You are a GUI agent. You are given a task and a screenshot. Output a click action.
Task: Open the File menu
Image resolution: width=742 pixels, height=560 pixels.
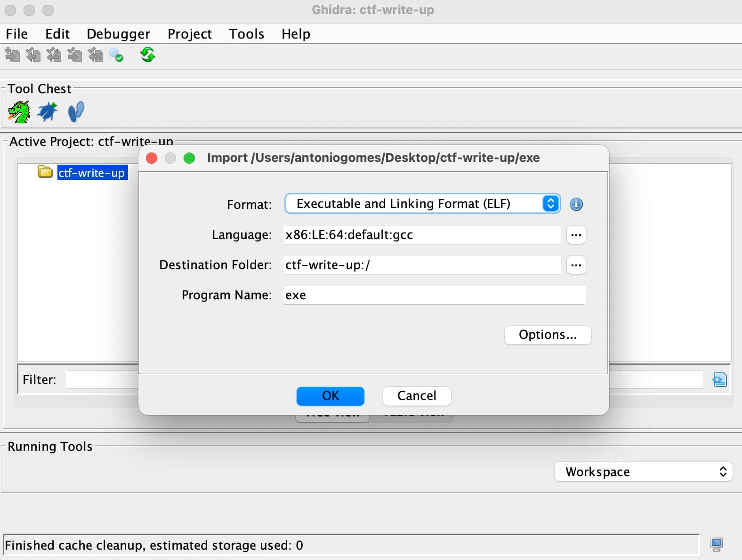(x=16, y=34)
